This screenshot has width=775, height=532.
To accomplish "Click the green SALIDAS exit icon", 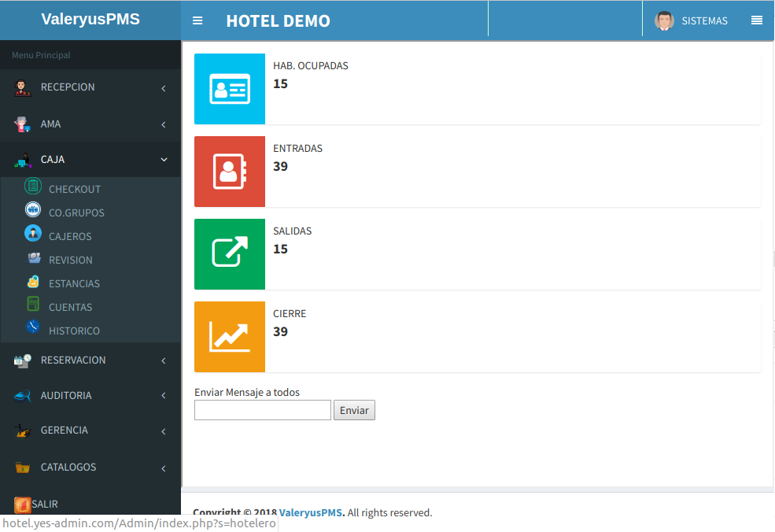I will click(229, 254).
